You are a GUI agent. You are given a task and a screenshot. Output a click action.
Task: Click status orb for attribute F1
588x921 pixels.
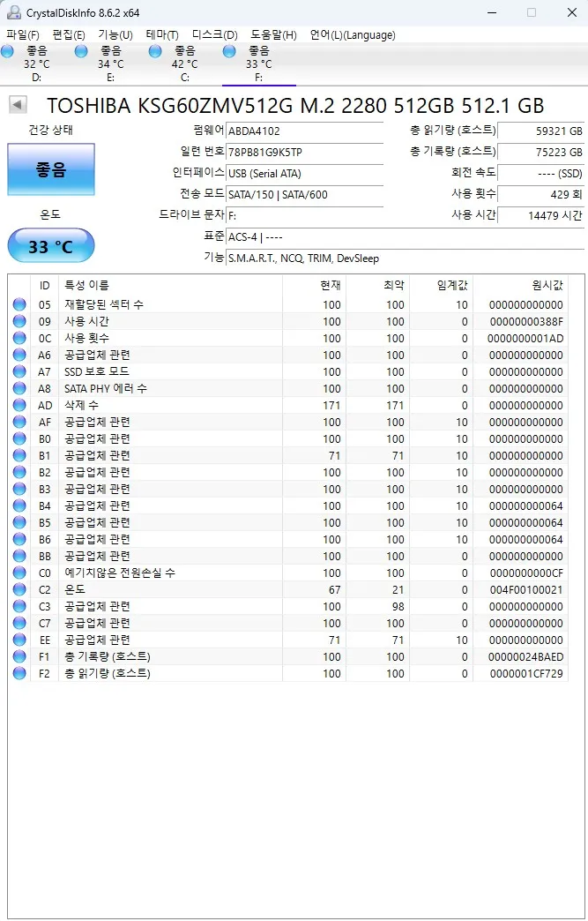[x=19, y=656]
